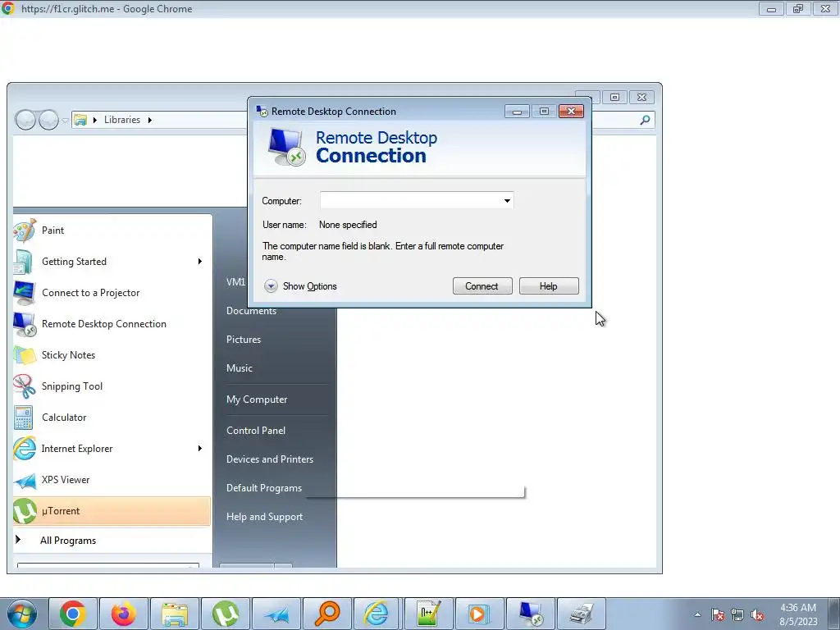
Task: Open µTorrent taskbar icon
Action: point(226,614)
